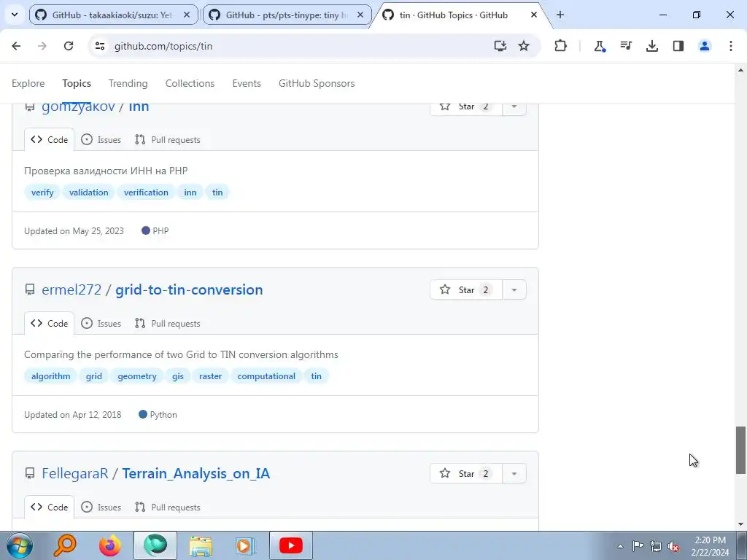Open the Trending navigation item

(x=128, y=83)
